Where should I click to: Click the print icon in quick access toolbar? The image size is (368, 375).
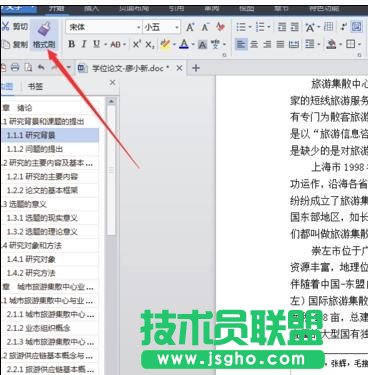[15, 68]
